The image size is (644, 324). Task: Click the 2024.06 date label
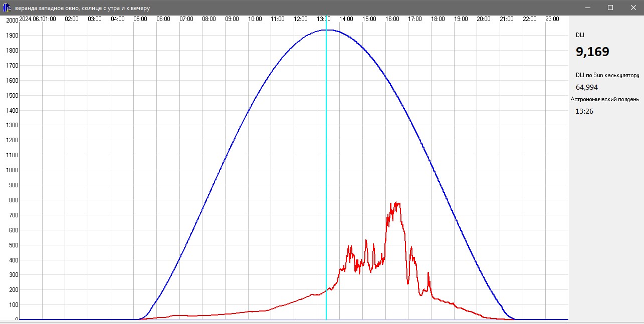31,19
